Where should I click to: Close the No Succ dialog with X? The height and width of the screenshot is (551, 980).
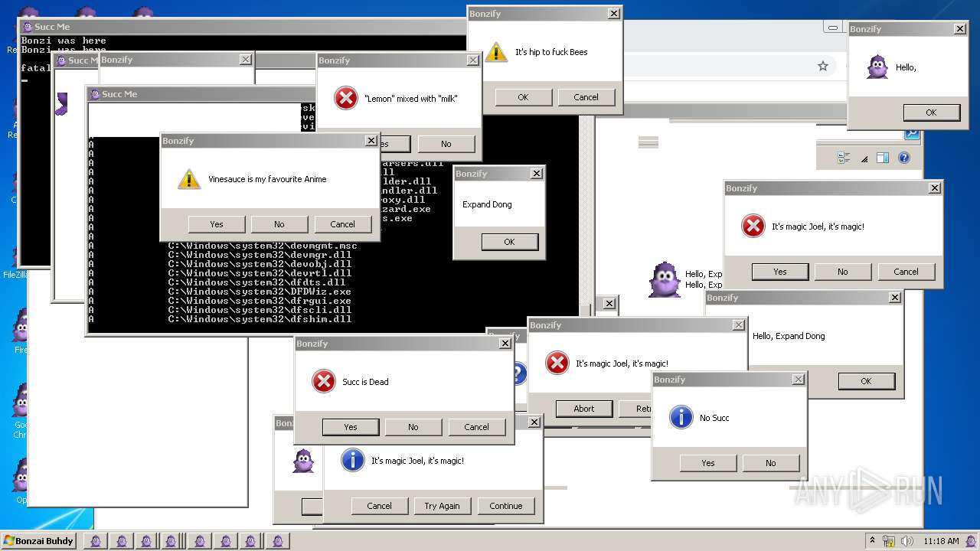click(798, 380)
